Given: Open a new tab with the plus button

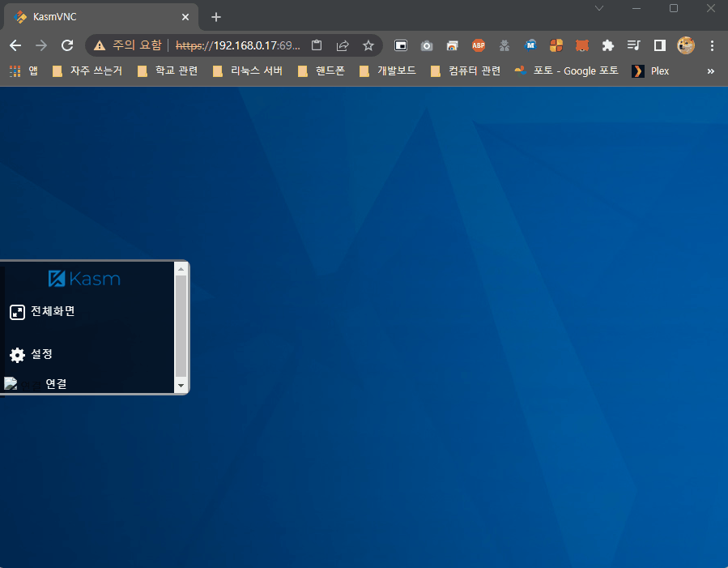Looking at the screenshot, I should [x=216, y=17].
